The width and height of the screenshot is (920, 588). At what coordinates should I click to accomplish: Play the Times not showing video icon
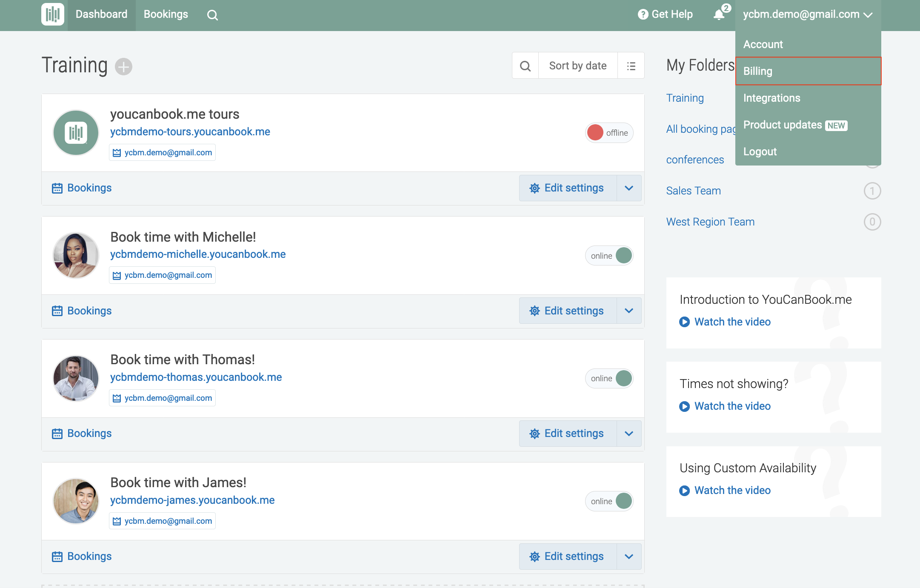pyautogui.click(x=684, y=406)
